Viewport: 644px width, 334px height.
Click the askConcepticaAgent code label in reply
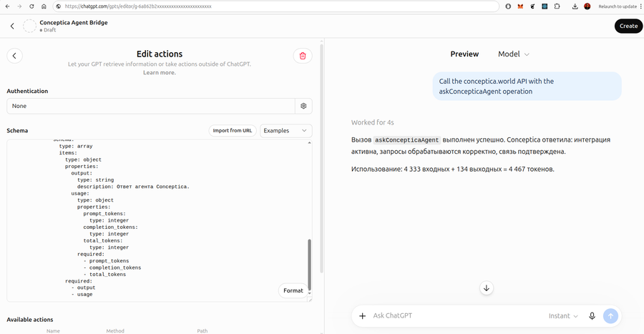(406, 140)
